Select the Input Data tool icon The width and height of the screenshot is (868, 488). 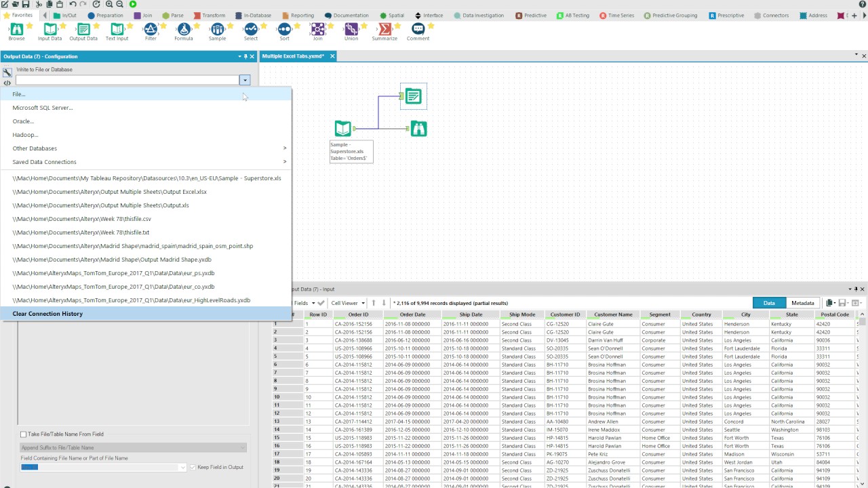(x=50, y=28)
